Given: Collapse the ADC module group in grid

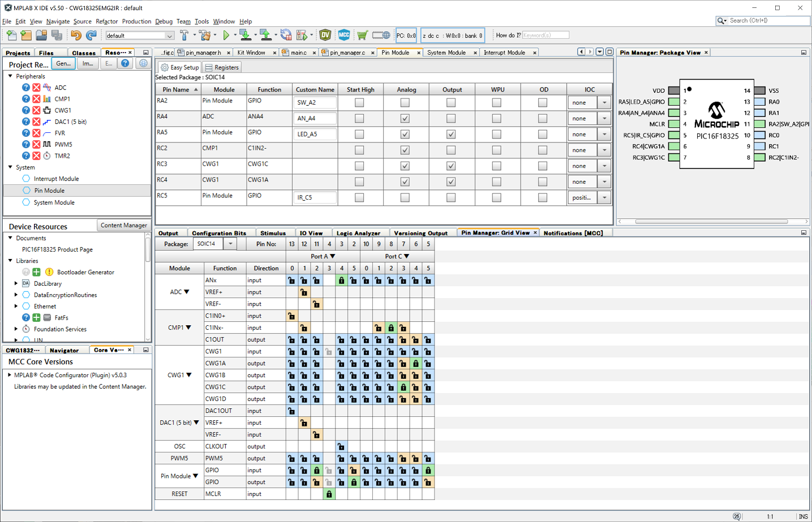Looking at the screenshot, I should point(186,292).
